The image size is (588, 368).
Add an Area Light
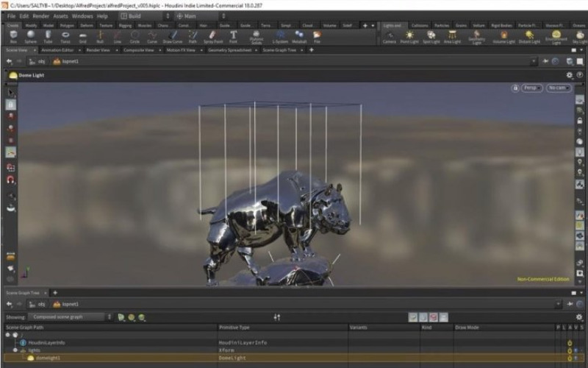[x=452, y=37]
